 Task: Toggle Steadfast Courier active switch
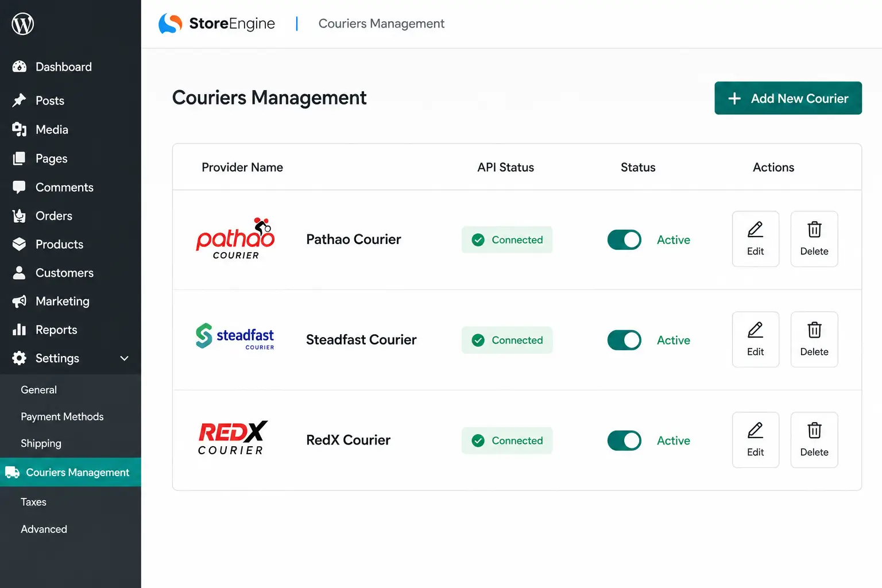click(x=624, y=340)
